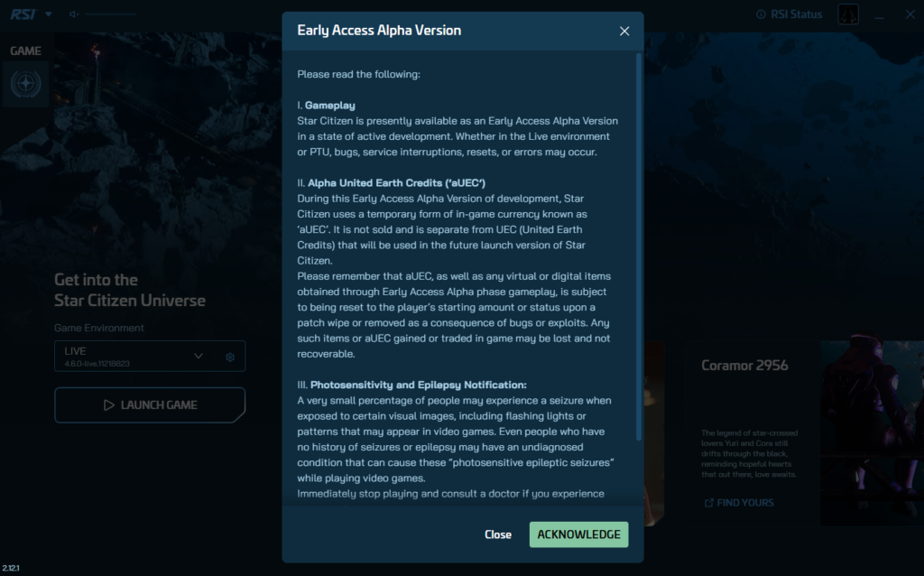Viewport: 924px width, 576px height.
Task: Open the user profile avatar
Action: pos(848,14)
